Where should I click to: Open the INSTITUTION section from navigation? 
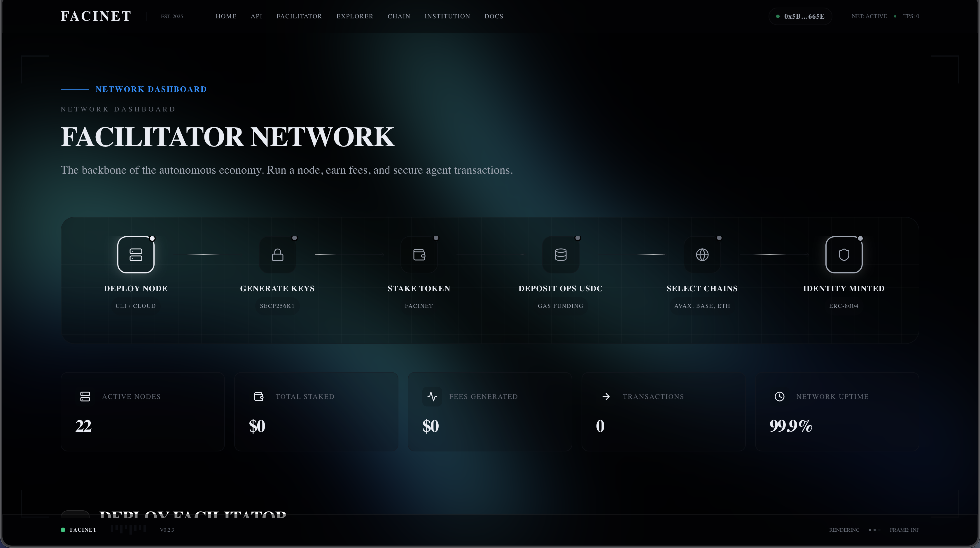[447, 16]
